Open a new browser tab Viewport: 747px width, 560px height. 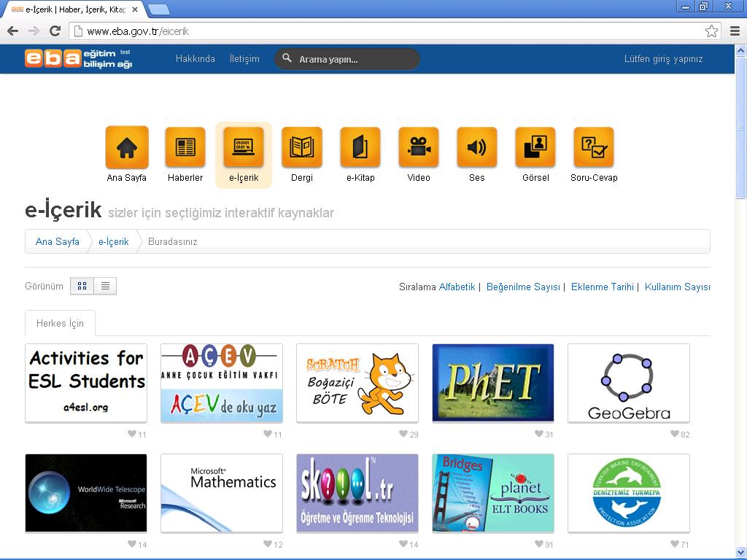[x=158, y=9]
